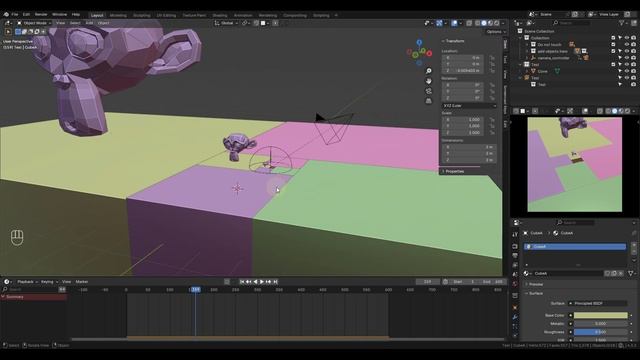Click the rendered camera preview image

[x=575, y=164]
